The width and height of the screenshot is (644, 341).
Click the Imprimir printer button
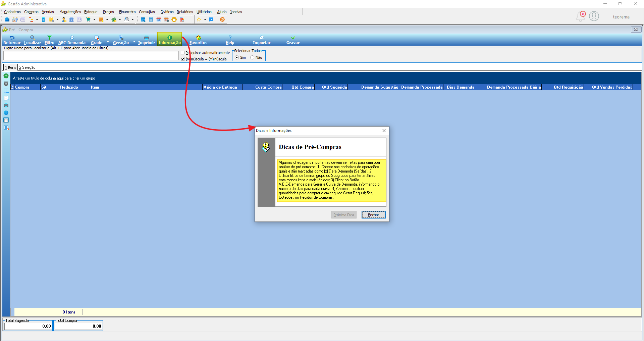pyautogui.click(x=147, y=40)
